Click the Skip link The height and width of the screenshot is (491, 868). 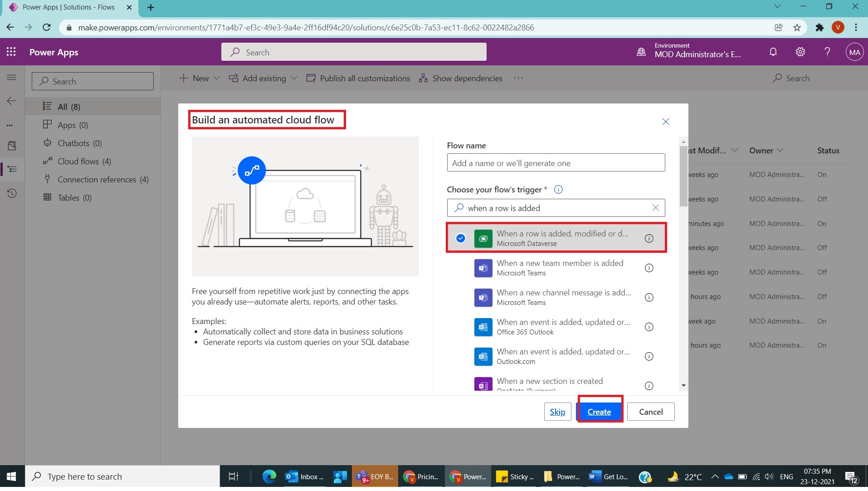click(557, 412)
